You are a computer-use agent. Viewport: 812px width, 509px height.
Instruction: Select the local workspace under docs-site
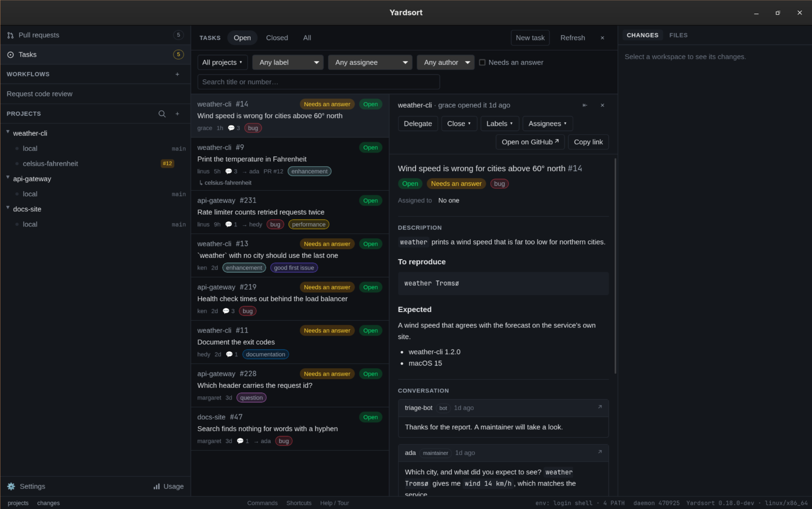95,224
